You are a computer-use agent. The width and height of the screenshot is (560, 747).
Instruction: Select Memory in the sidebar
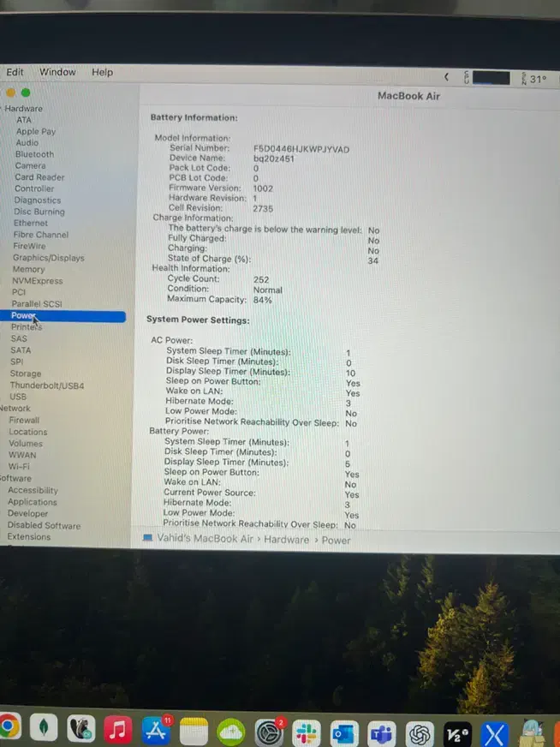click(28, 269)
